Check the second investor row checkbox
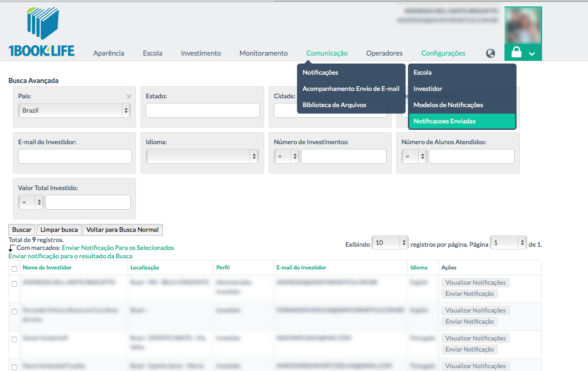588x371 pixels. (x=14, y=312)
